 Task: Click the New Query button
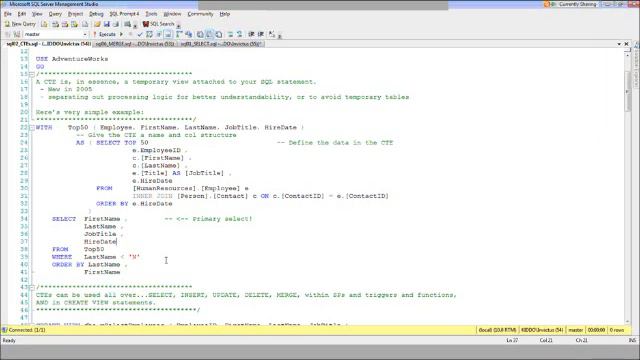pyautogui.click(x=20, y=24)
